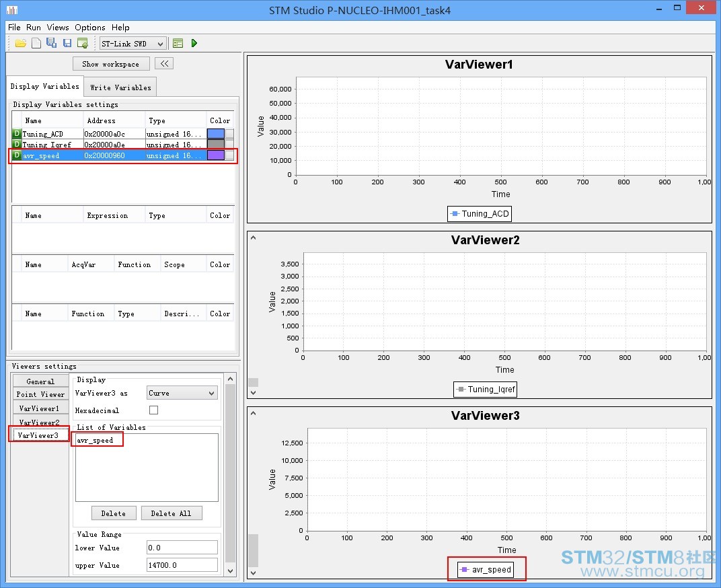Click the Show workspace button

click(x=111, y=64)
